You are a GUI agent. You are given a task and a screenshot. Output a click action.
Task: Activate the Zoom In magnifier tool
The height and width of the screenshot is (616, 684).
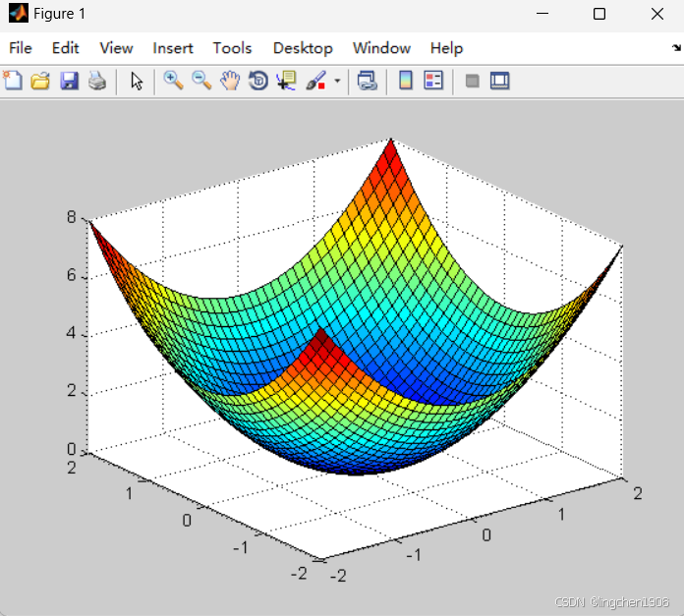173,82
